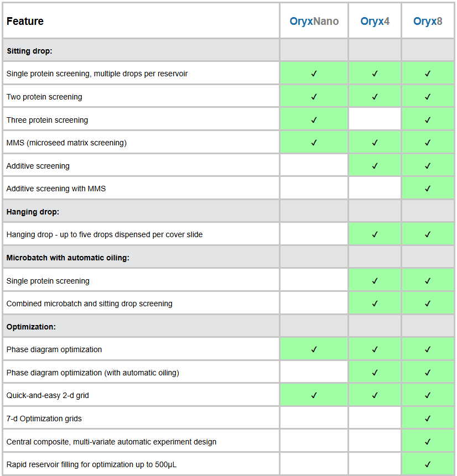457x476 pixels.
Task: Click the 'Optimization:' section heading
Action: click(31, 327)
